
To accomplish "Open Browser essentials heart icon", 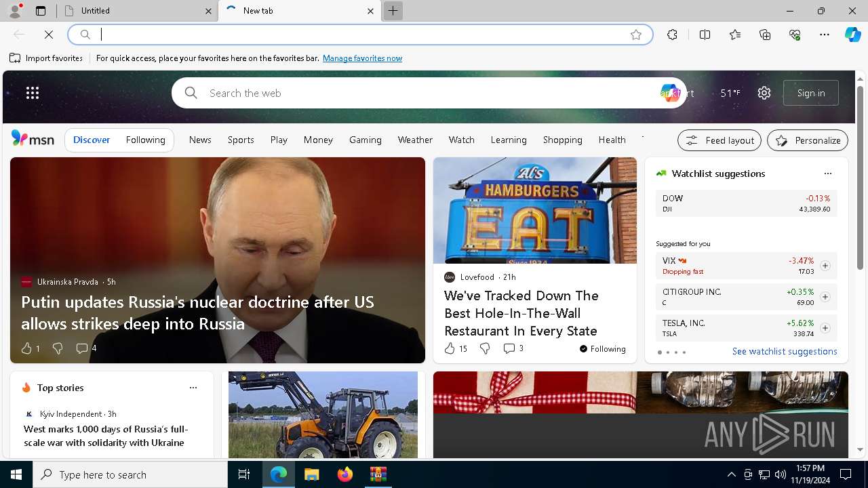I will (x=795, y=35).
